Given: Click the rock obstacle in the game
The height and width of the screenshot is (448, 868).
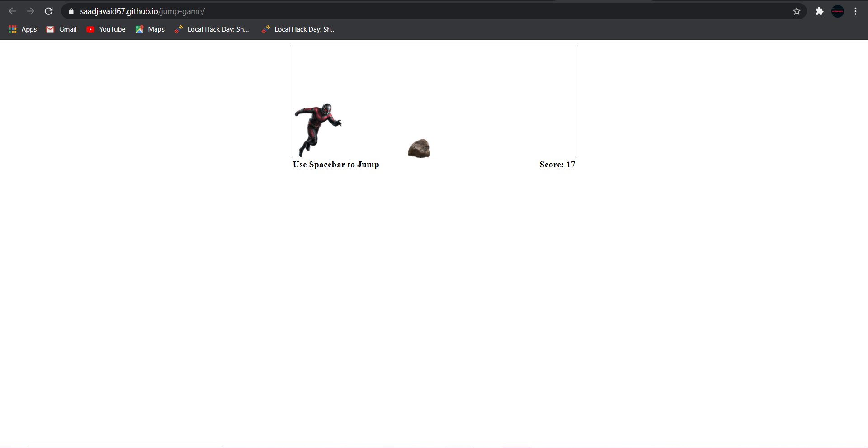Looking at the screenshot, I should (x=419, y=148).
